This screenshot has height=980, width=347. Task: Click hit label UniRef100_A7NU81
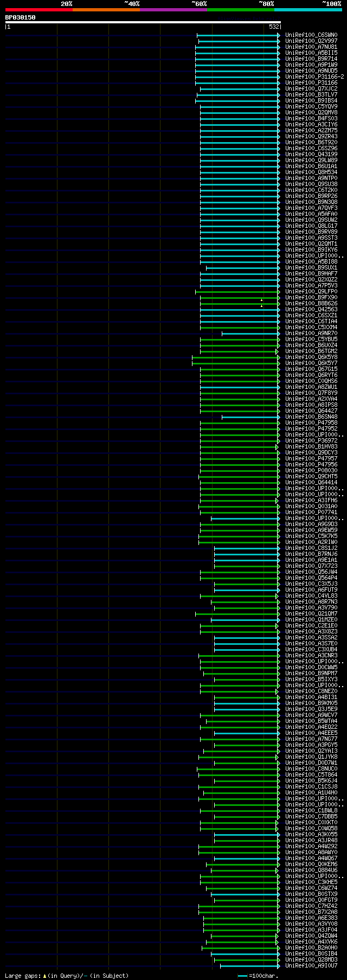point(311,47)
